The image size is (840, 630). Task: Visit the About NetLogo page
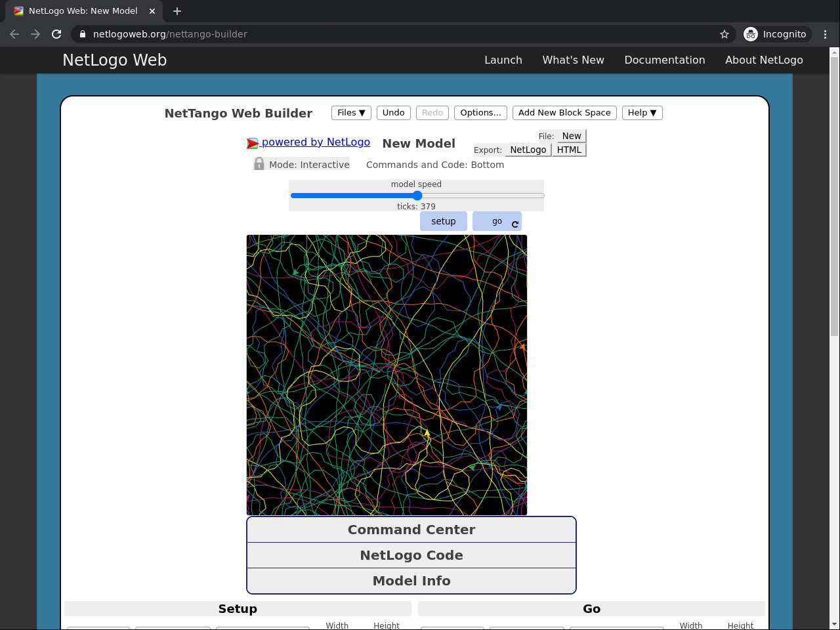pos(764,60)
